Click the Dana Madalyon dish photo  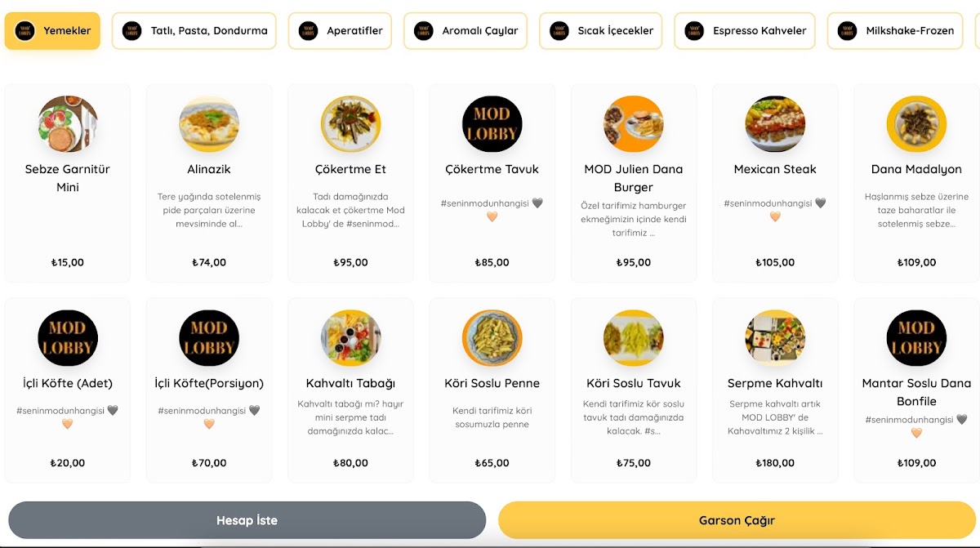[x=916, y=124]
